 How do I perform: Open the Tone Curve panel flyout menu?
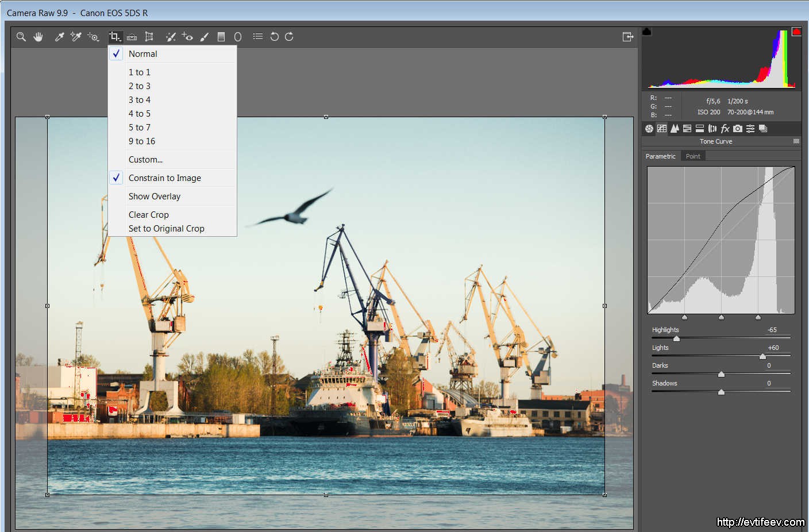tap(796, 141)
